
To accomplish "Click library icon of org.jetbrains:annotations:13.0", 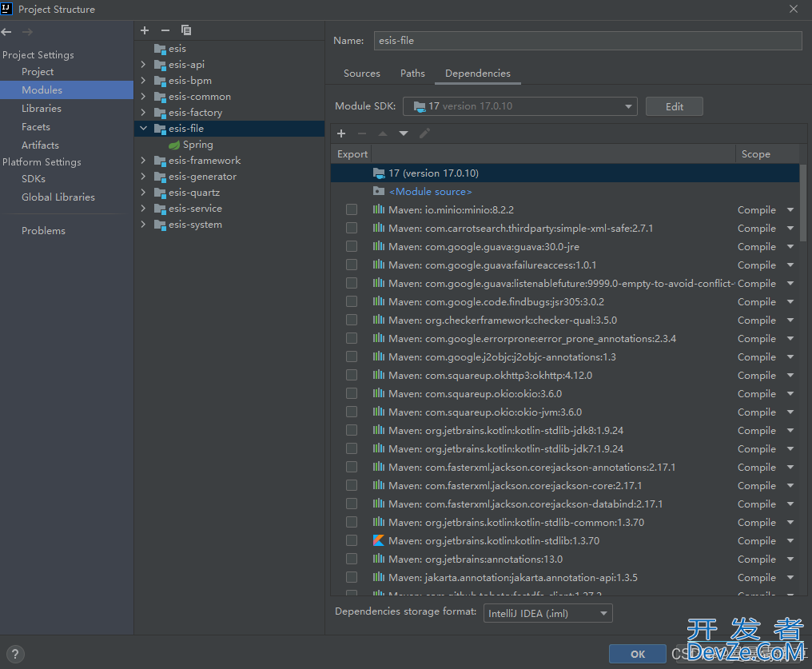I will click(379, 559).
